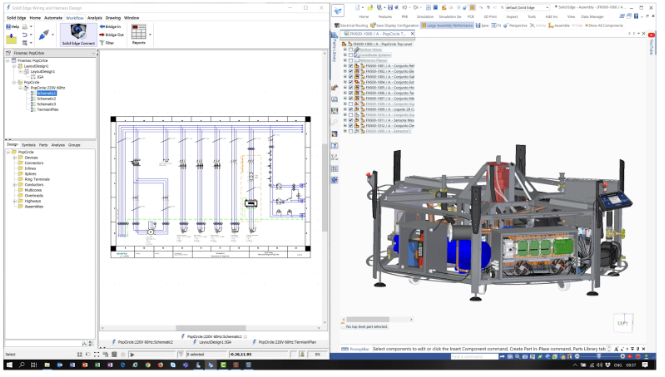Switch to the Symbols panel tab
The height and width of the screenshot is (377, 665).
click(x=28, y=145)
